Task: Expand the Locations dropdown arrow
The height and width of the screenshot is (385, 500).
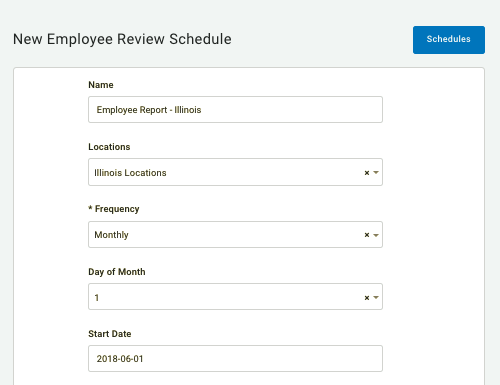Action: [376, 173]
